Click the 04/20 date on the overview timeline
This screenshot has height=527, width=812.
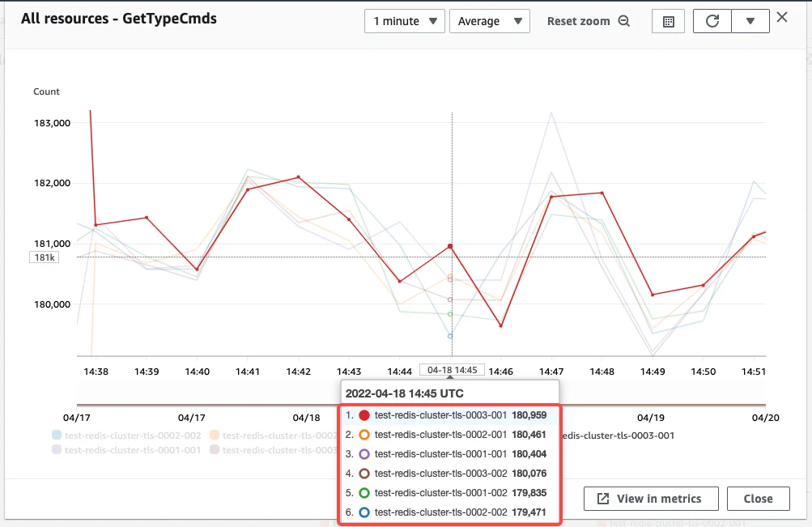coord(765,418)
